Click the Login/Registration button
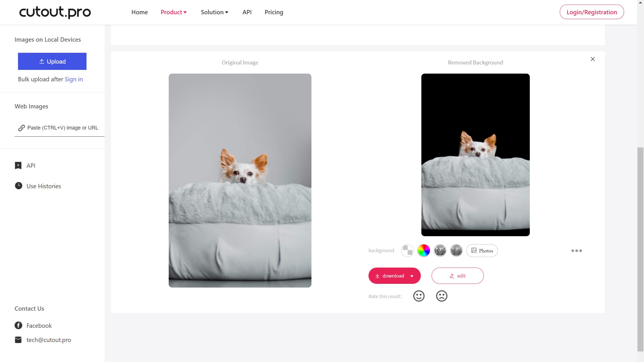644x362 pixels. tap(592, 12)
